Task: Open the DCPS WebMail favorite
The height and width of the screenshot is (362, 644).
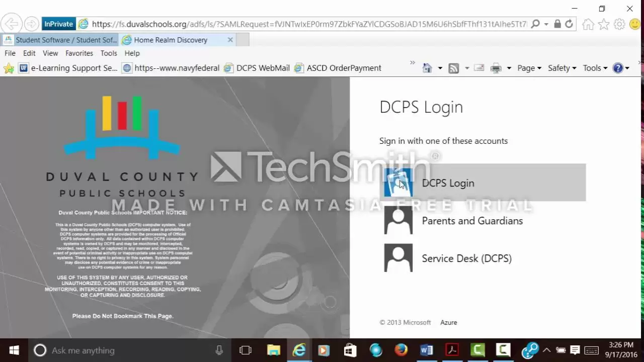Action: [257, 68]
